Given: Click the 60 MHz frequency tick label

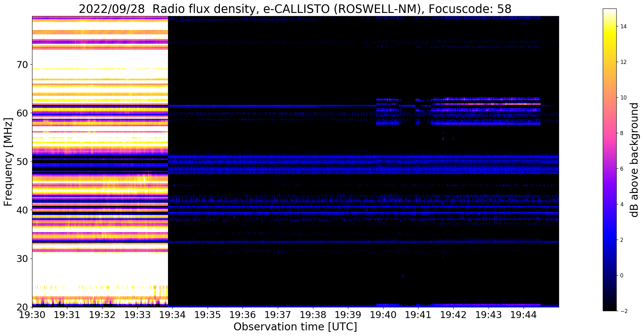Looking at the screenshot, I should coord(22,113).
